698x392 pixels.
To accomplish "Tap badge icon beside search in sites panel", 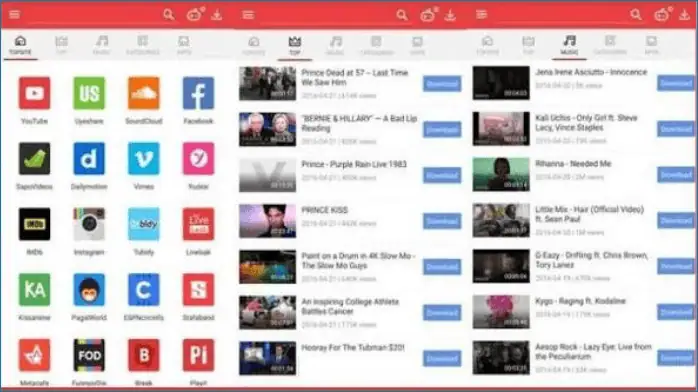I will click(195, 14).
